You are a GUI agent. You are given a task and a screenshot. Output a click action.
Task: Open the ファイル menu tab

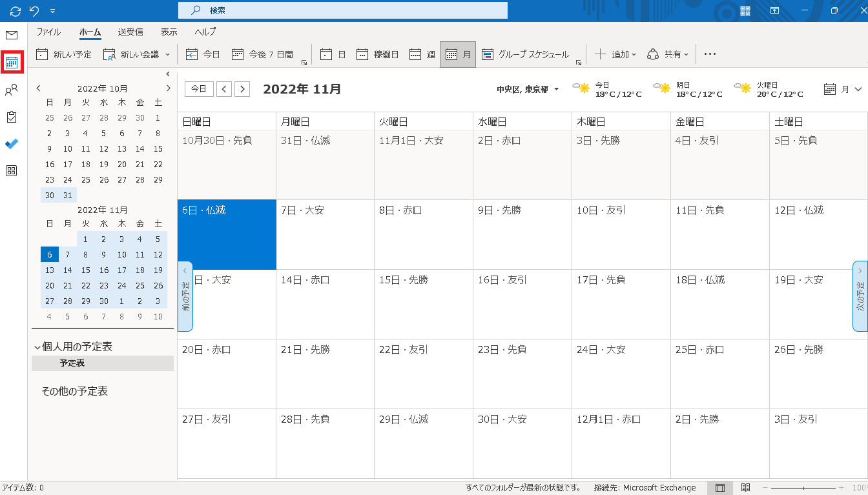pos(48,32)
